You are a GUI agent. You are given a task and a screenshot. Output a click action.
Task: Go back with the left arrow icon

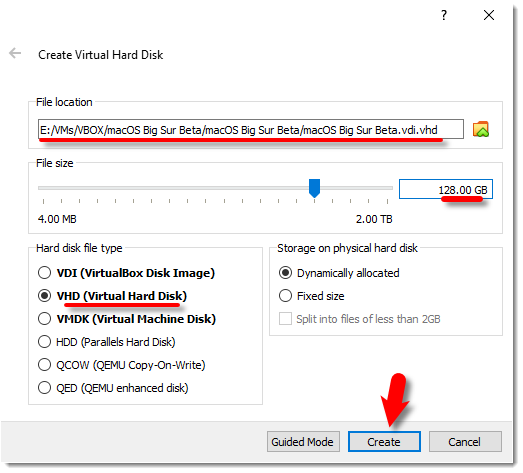15,53
